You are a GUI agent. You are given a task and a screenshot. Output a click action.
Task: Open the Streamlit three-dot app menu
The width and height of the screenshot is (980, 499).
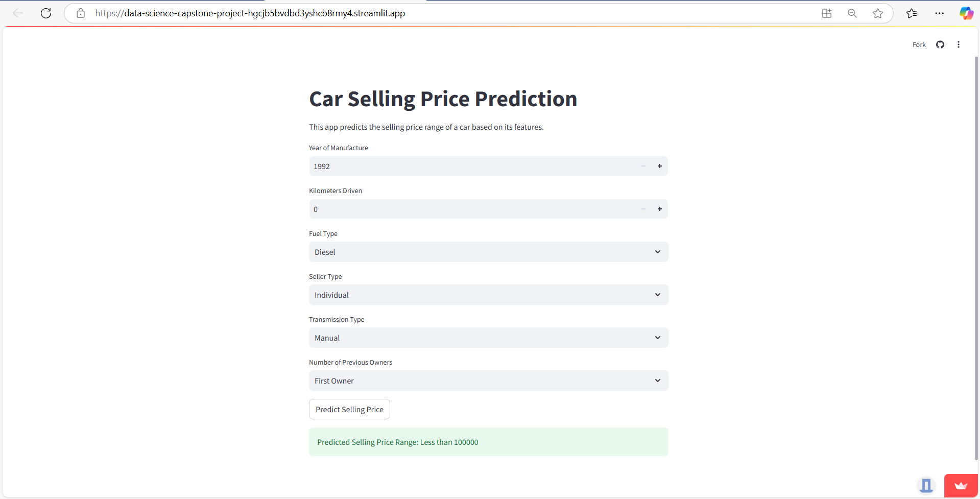click(x=958, y=45)
